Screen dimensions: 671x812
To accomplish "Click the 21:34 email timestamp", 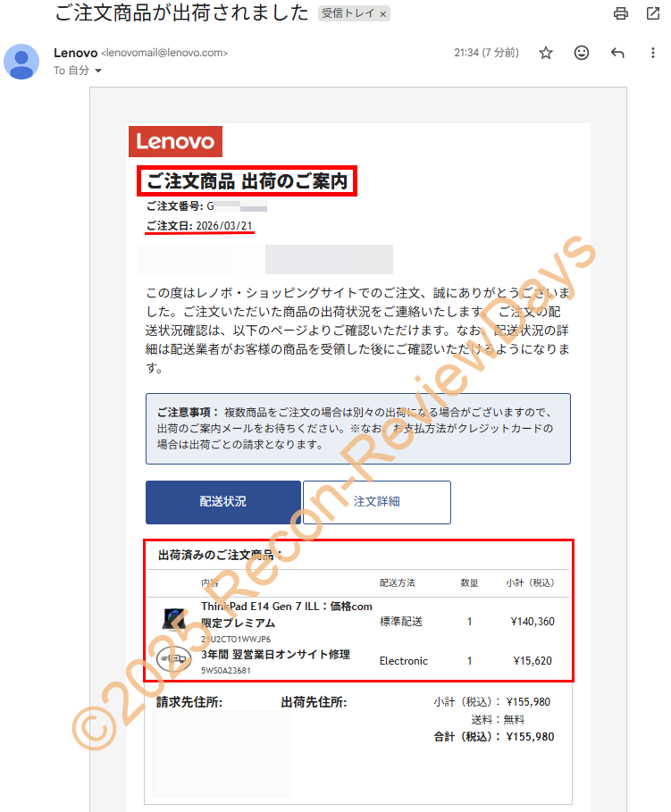I will 486,54.
